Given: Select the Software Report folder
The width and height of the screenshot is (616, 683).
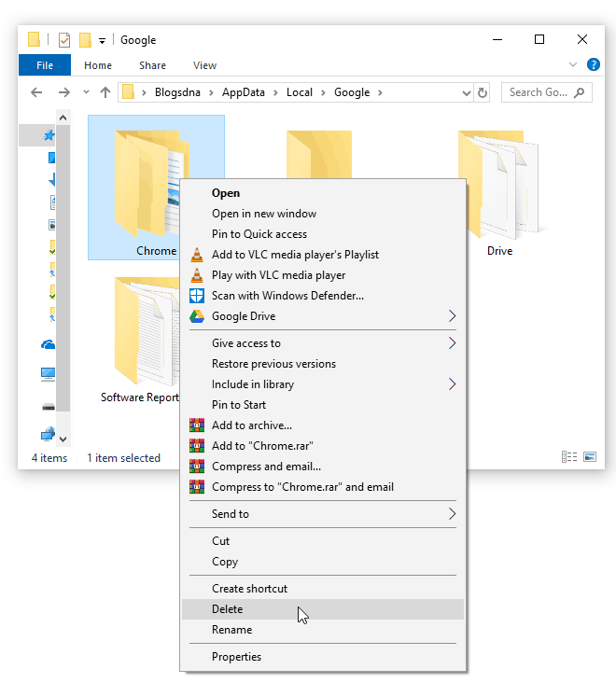Looking at the screenshot, I should (139, 340).
